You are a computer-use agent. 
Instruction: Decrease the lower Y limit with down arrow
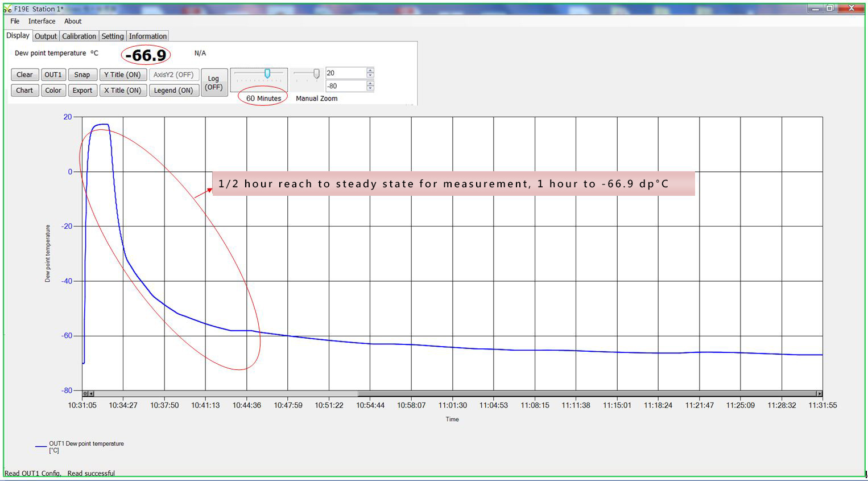click(x=370, y=89)
